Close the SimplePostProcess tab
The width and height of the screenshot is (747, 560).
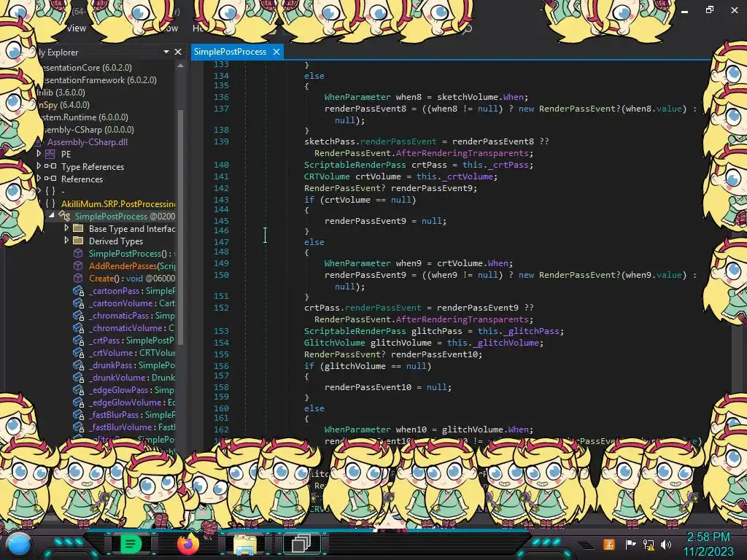coord(276,52)
